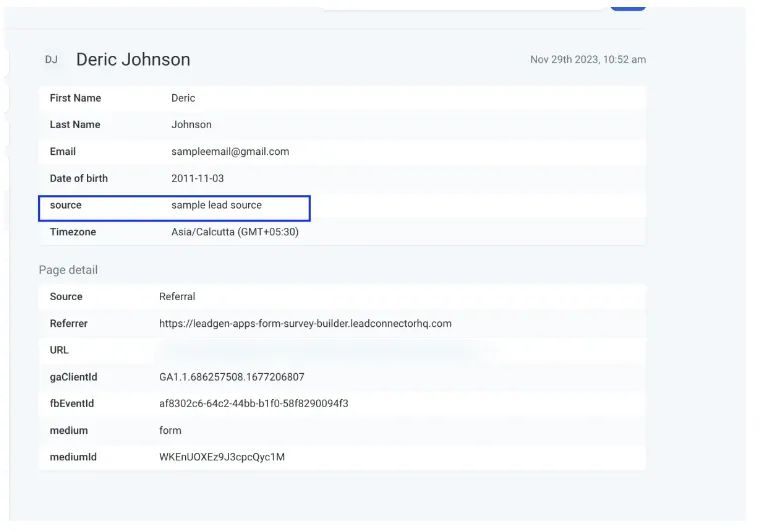Screen dimensions: 760x531
Task: Open the leadconnectorhq referrer URL
Action: 305,324
